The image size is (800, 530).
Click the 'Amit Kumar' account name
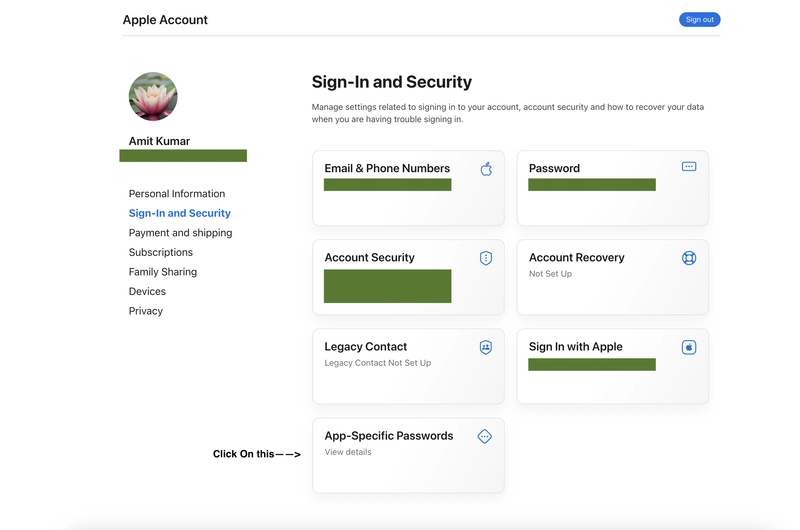click(x=159, y=141)
